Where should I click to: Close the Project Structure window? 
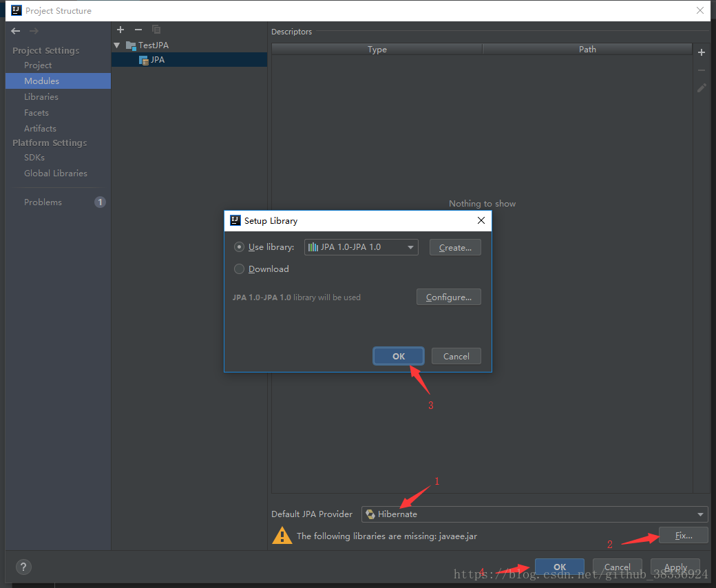[x=699, y=10]
